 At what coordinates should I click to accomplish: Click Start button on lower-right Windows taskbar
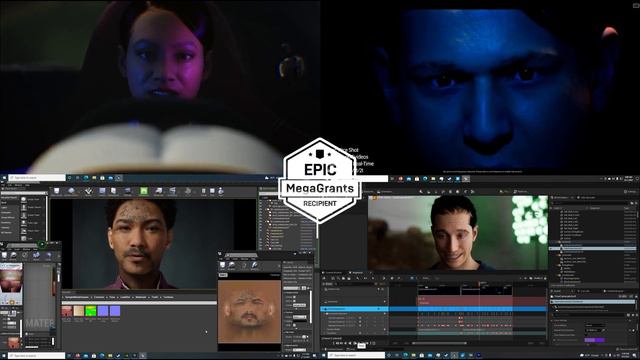click(x=324, y=356)
